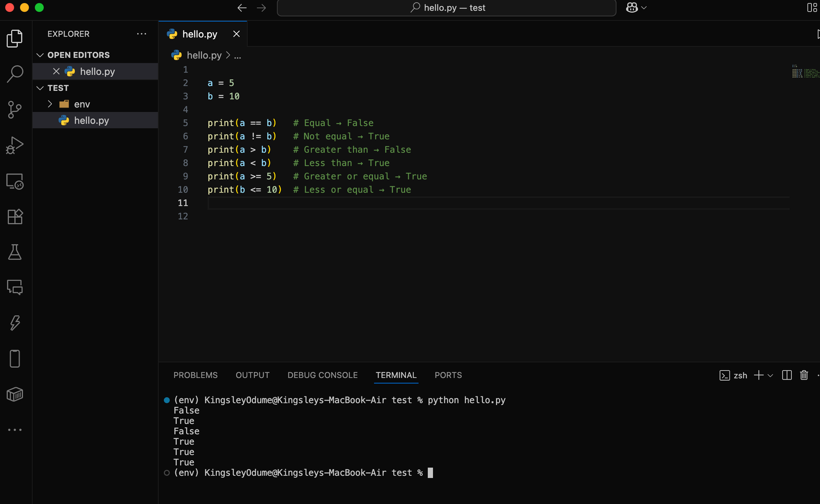
Task: Open the Search view
Action: pyautogui.click(x=15, y=74)
